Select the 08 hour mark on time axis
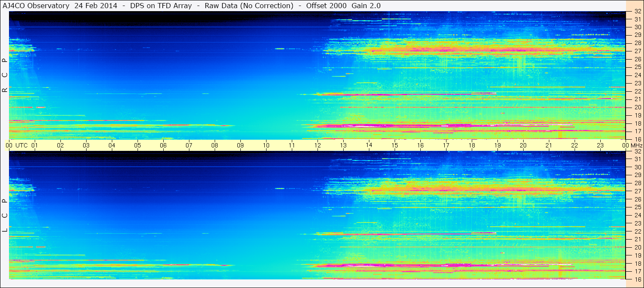 click(215, 145)
